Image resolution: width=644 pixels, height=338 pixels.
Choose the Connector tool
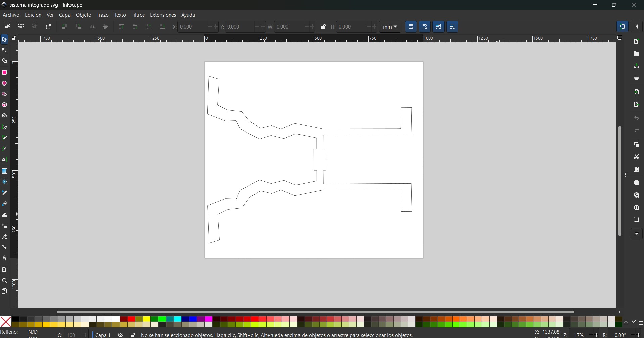pyautogui.click(x=4, y=247)
